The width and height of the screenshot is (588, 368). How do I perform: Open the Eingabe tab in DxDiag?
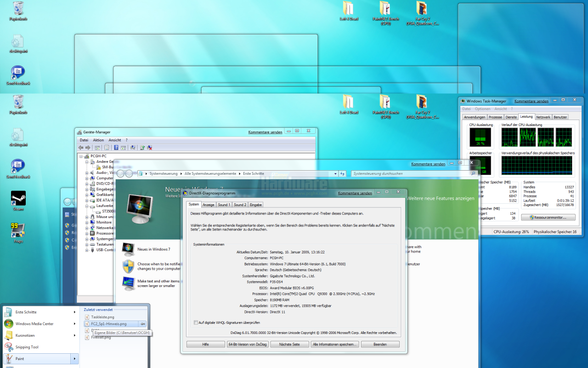[x=256, y=205]
